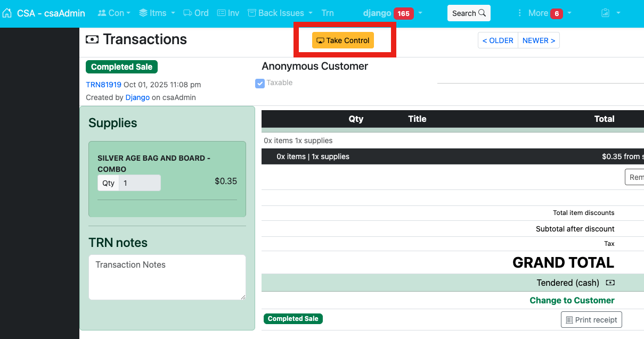Click the Oct 01, 2025 11:08 pm timestamp
Image resolution: width=644 pixels, height=339 pixels.
click(x=162, y=85)
